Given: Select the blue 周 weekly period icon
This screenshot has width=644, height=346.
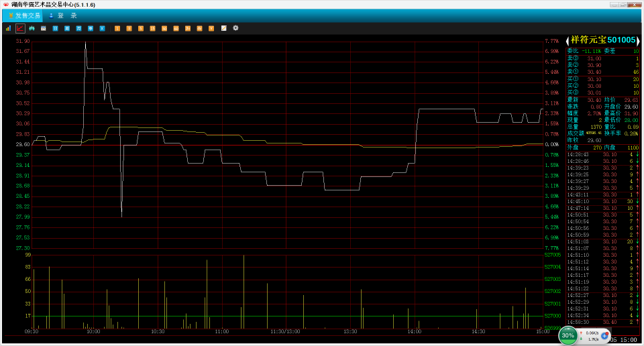Looking at the screenshot, I should tap(67, 28).
